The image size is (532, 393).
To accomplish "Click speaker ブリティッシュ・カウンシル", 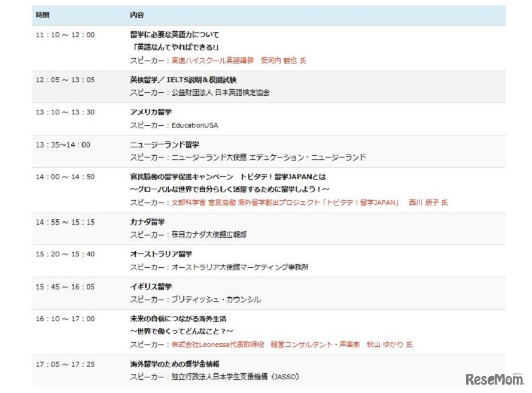I will (216, 300).
